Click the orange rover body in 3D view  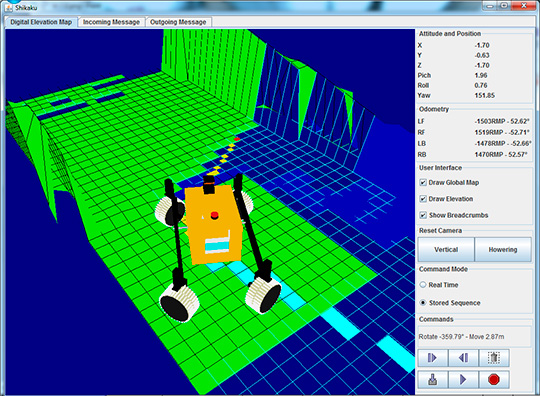pyautogui.click(x=213, y=226)
